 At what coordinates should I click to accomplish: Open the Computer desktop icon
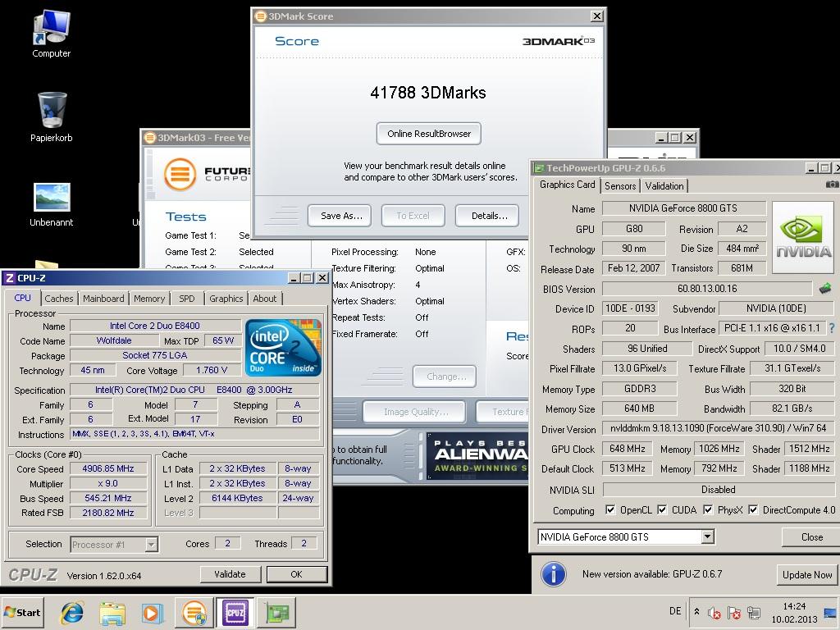pyautogui.click(x=52, y=34)
